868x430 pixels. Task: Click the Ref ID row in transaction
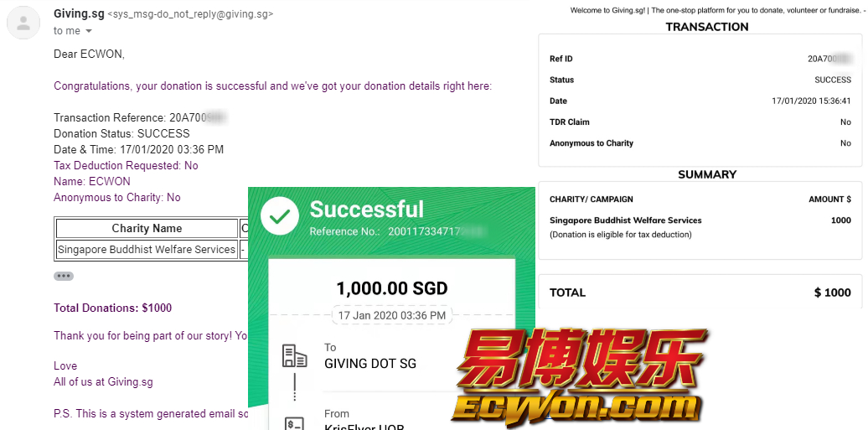700,59
